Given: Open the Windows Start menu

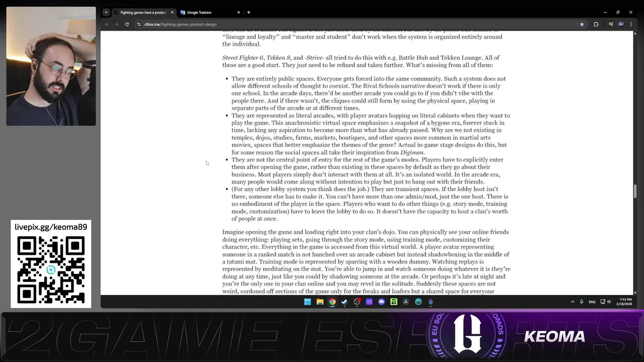Looking at the screenshot, I should [x=307, y=302].
